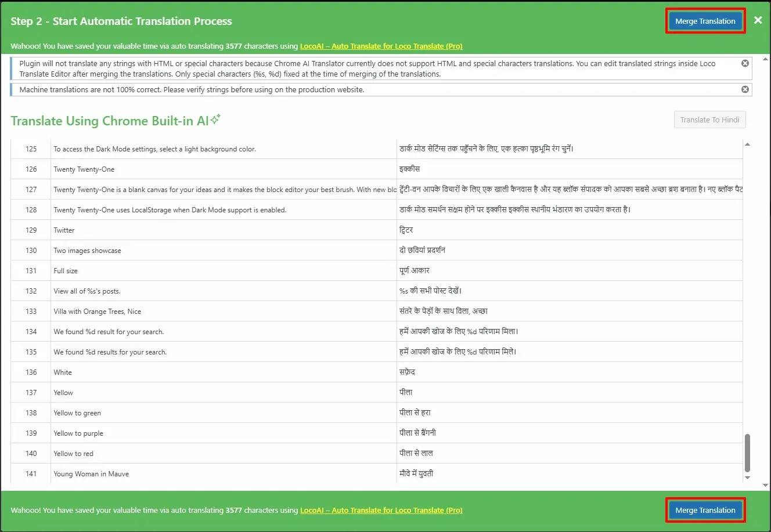The width and height of the screenshot is (771, 532).
Task: Select 'Twenty Twenty-One is a blank canvas' string
Action: coord(225,190)
